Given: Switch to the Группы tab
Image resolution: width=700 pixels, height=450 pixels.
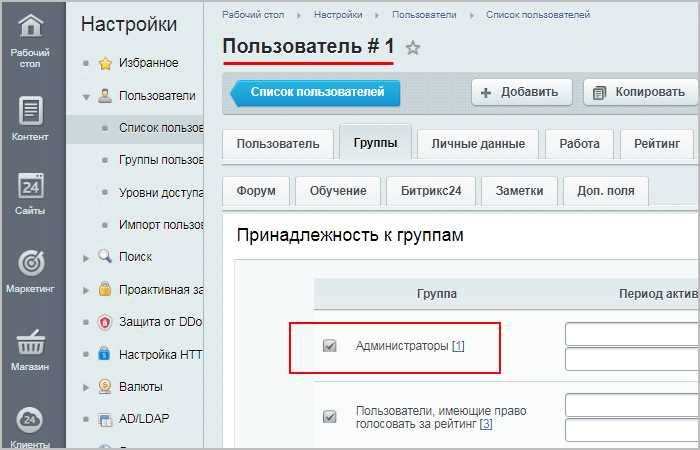Looking at the screenshot, I should [375, 142].
